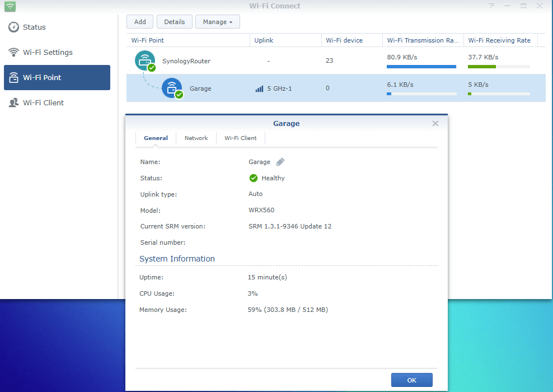Click the 59% memory usage value
553x392 pixels.
(x=288, y=310)
